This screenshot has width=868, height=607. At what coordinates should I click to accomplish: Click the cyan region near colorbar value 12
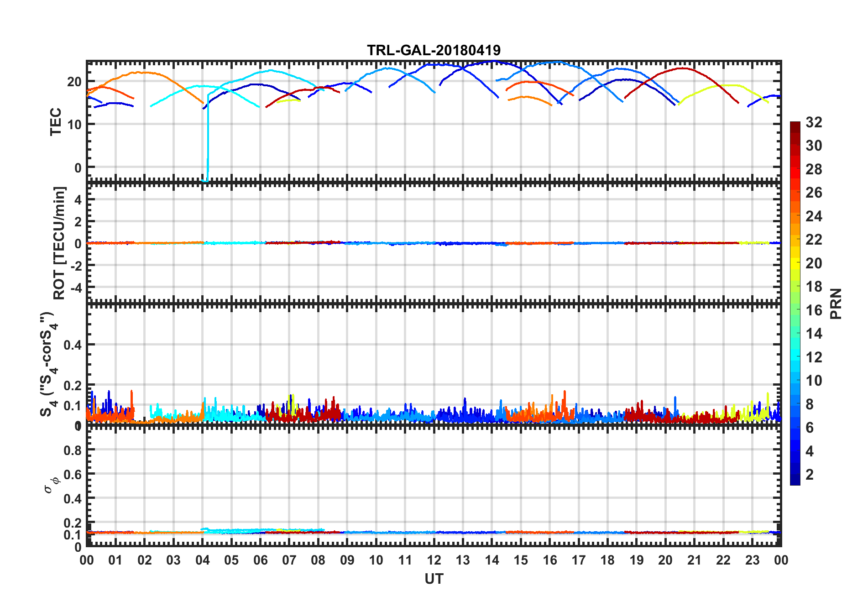[795, 357]
